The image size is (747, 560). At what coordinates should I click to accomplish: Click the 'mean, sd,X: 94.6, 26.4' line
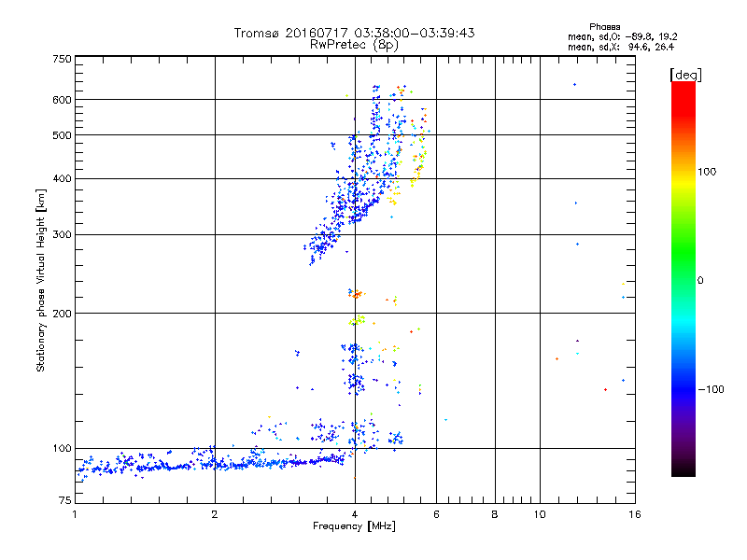(x=621, y=47)
